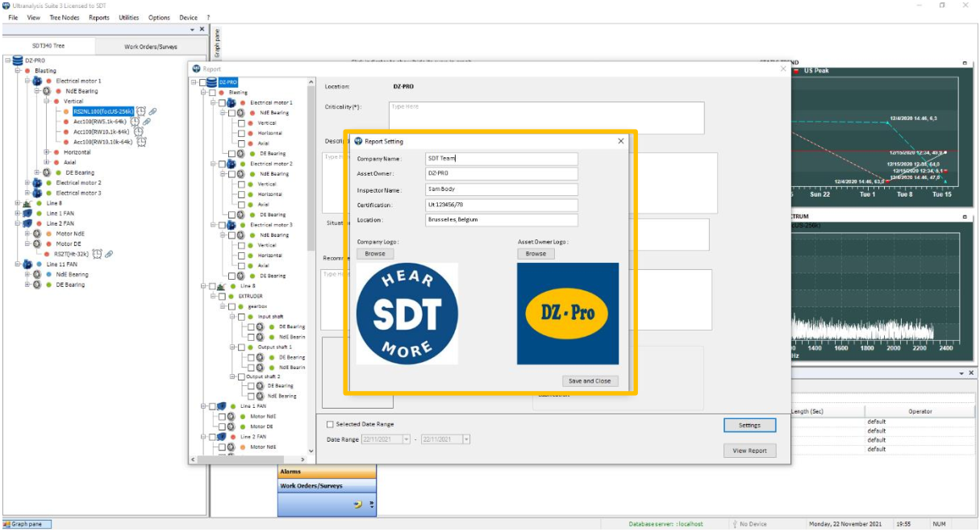Click the bearing icon beside Motor NdE in left tree
Image resolution: width=980 pixels, height=532 pixels.
point(37,234)
